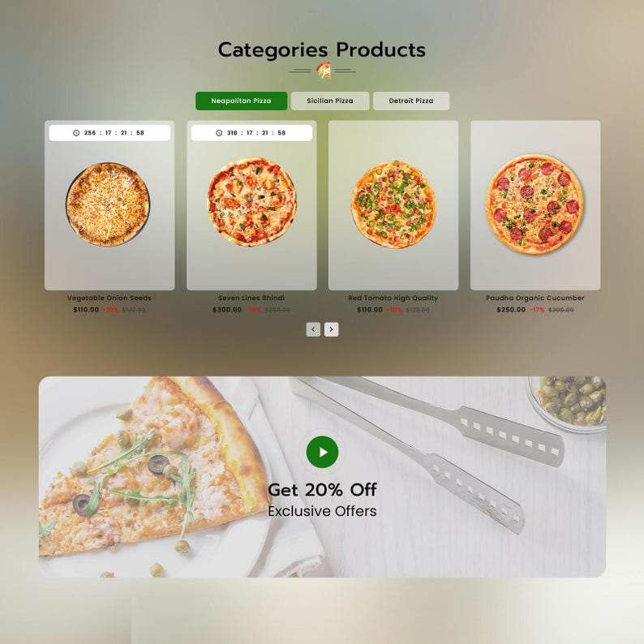
Task: Open the Vegetable Onion Seeds product link
Action: 109,298
